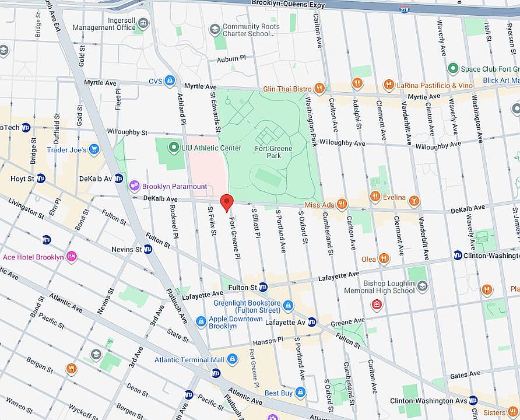Click the Brooklyn-Queens Expy label
Image resolution: width=520 pixels, height=420 pixels.
pyautogui.click(x=289, y=4)
